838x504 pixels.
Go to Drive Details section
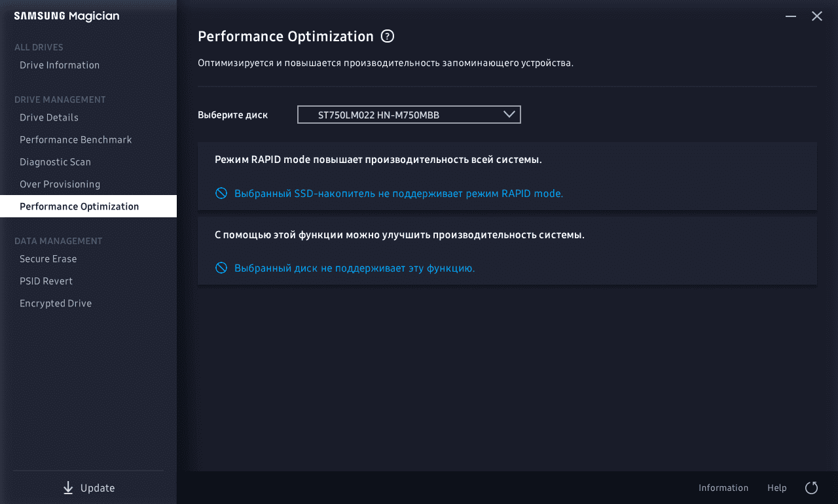[x=49, y=117]
